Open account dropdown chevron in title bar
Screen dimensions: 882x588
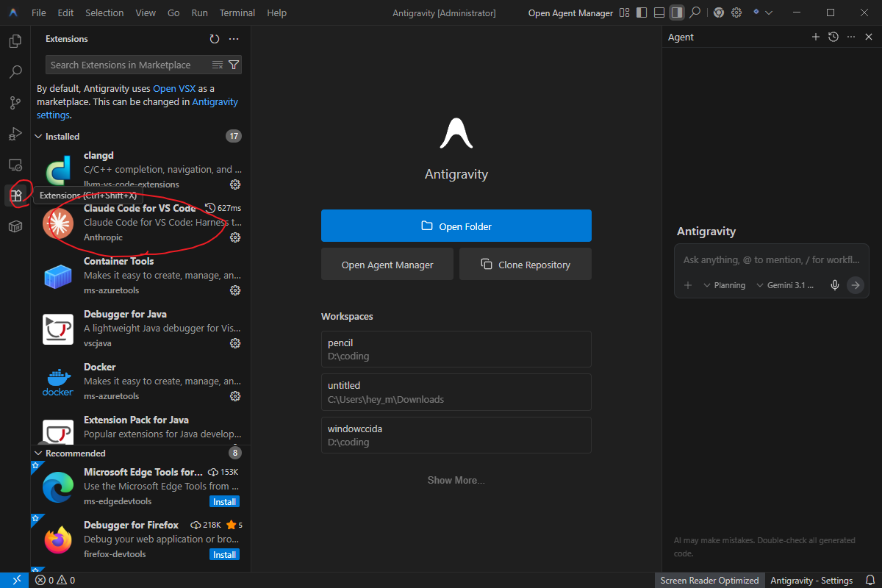(x=769, y=12)
